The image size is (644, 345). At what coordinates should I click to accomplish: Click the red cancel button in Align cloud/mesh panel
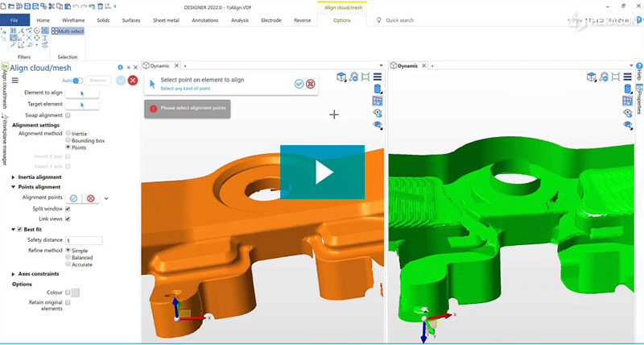(133, 80)
